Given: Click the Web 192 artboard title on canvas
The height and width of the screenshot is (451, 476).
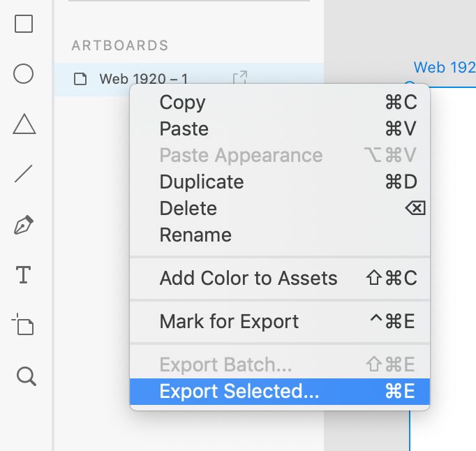Looking at the screenshot, I should tap(444, 68).
